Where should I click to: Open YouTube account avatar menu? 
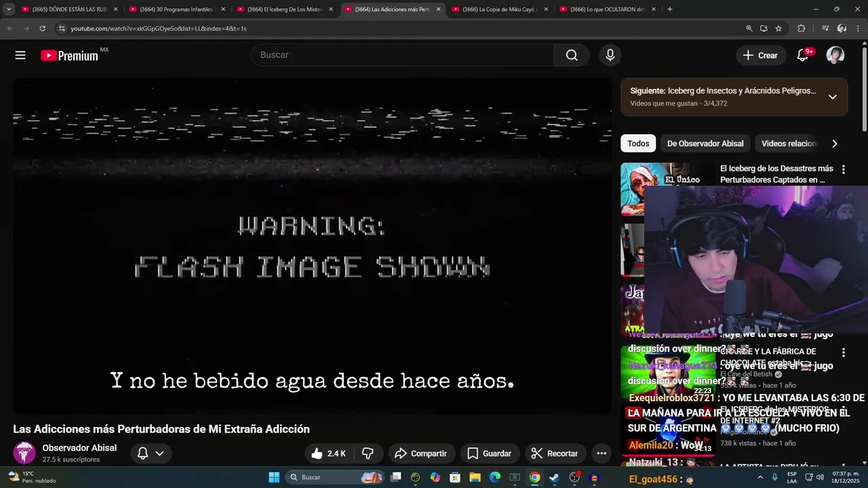(835, 56)
